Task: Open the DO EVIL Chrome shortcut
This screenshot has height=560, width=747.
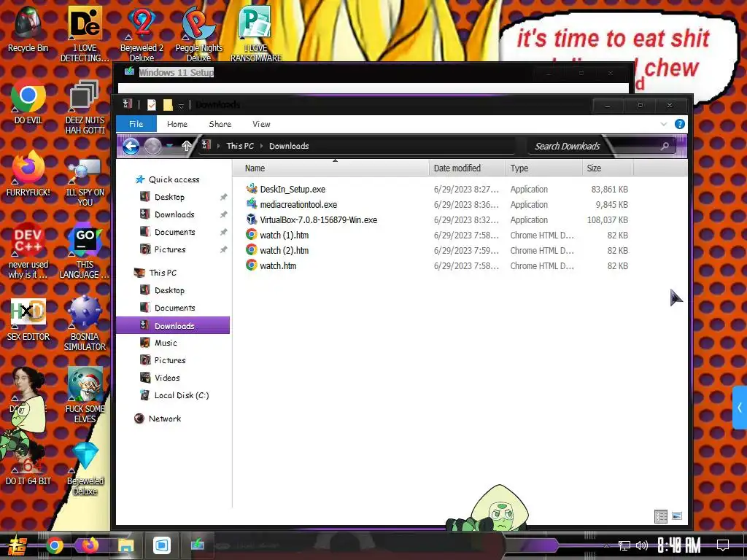Action: [x=28, y=101]
